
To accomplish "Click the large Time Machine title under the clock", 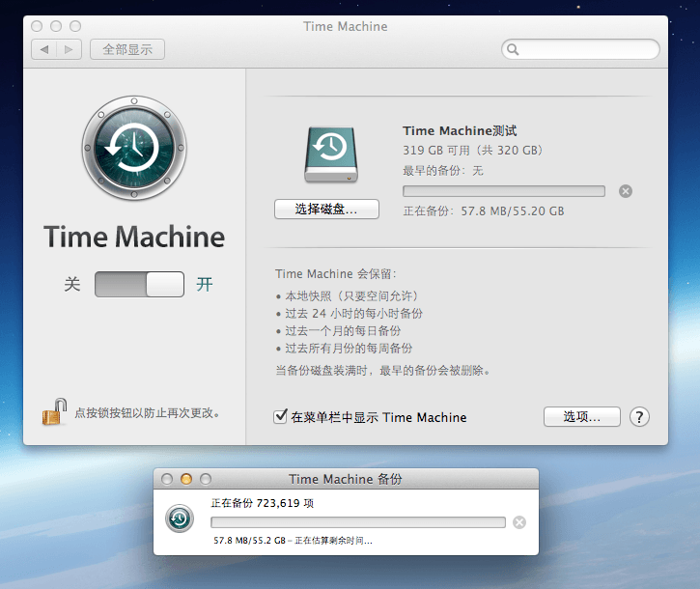I will coord(134,237).
